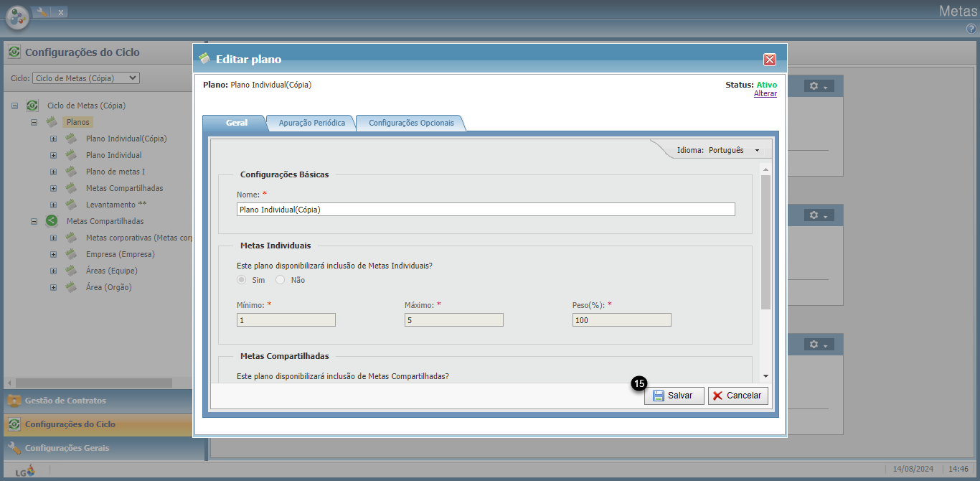Screen dimensions: 980x481
Task: Click the Nome input field
Action: (x=486, y=209)
